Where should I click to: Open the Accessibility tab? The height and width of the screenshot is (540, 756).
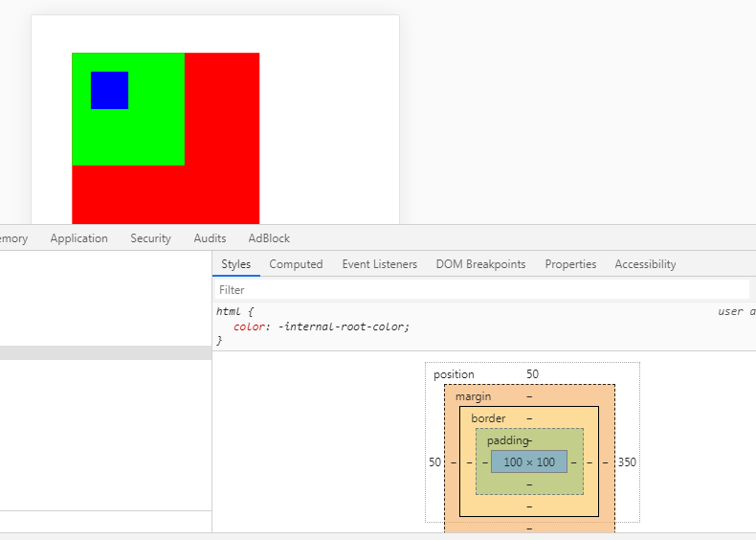(645, 264)
